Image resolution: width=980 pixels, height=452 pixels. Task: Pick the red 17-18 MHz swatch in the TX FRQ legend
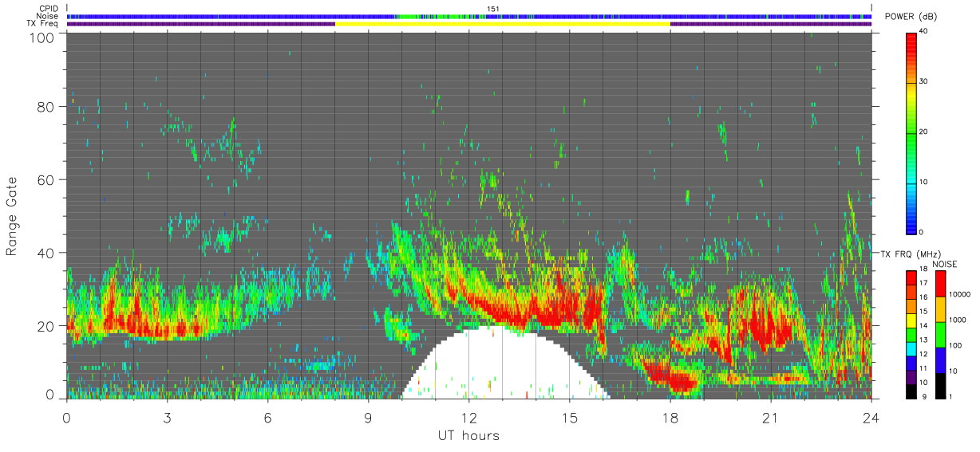point(912,278)
